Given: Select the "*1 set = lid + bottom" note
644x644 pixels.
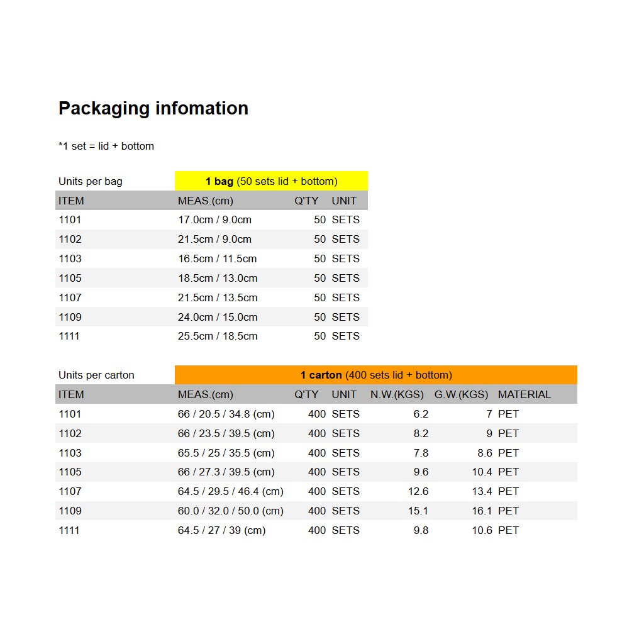Looking at the screenshot, I should 106,146.
